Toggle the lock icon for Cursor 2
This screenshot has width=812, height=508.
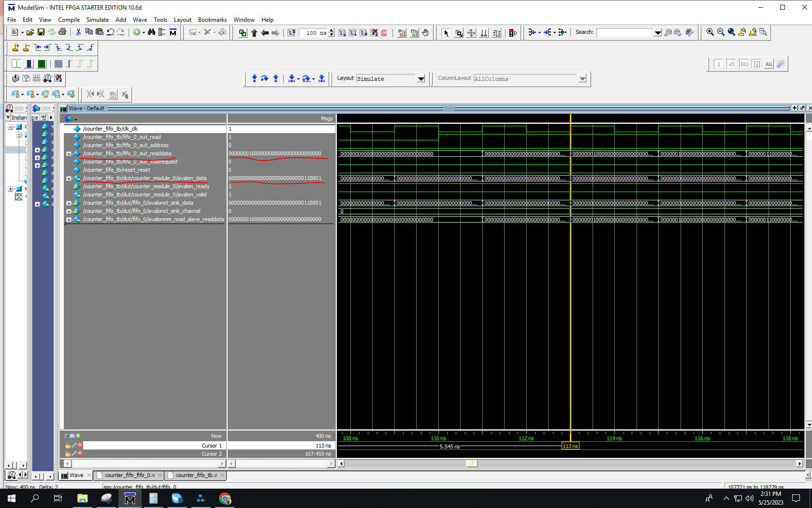tap(68, 454)
